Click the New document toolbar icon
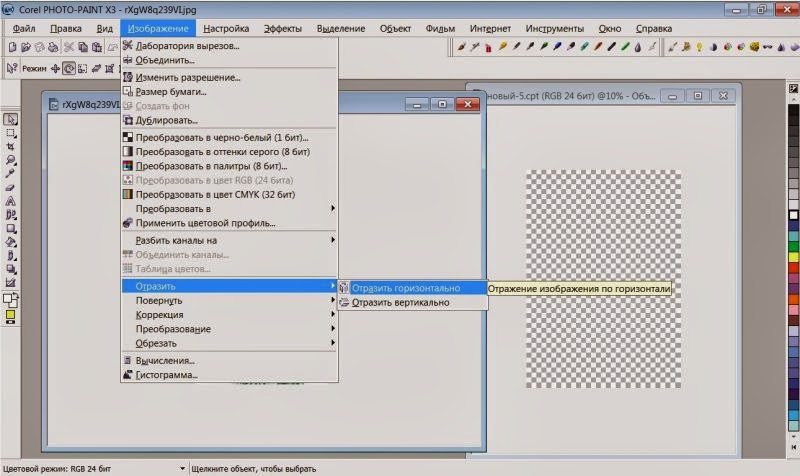 [x=12, y=47]
